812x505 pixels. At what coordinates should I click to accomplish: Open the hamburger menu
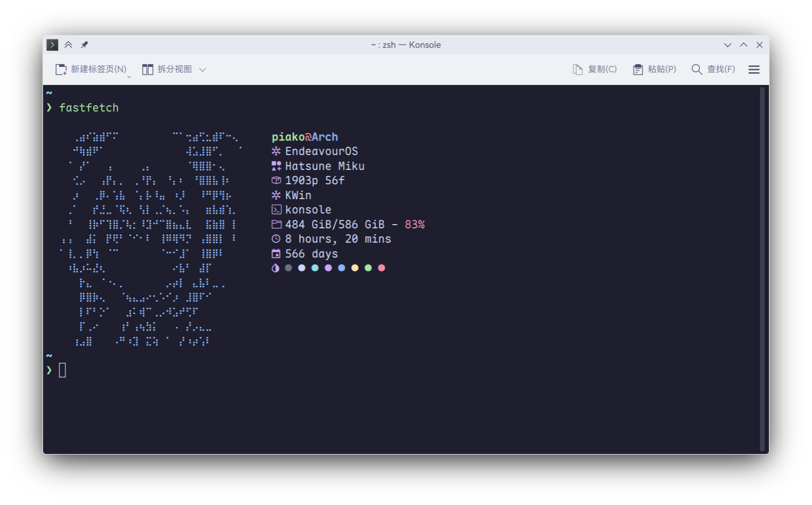click(754, 70)
